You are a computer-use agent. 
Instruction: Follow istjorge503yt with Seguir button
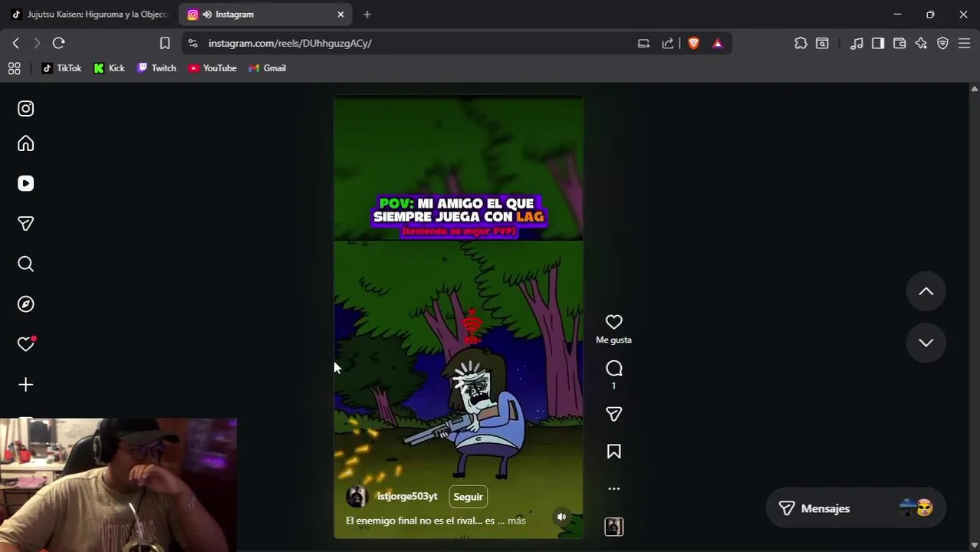[468, 497]
